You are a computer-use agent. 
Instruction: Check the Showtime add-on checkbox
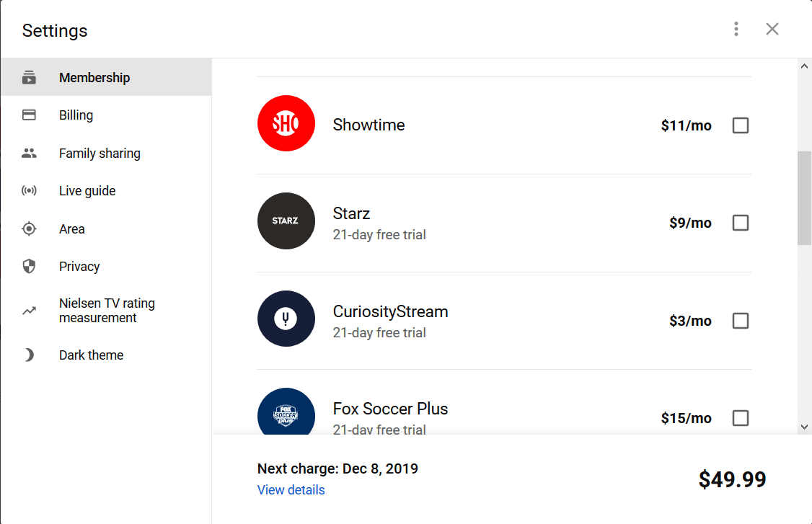(741, 125)
